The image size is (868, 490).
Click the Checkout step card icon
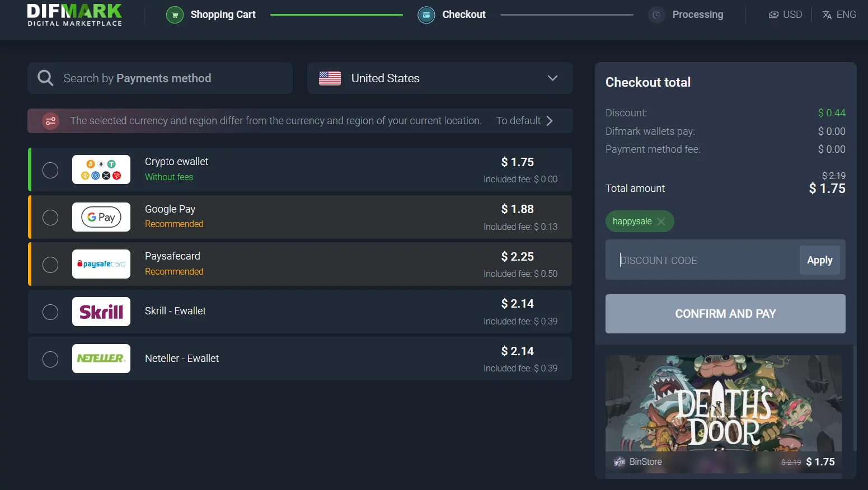point(426,15)
